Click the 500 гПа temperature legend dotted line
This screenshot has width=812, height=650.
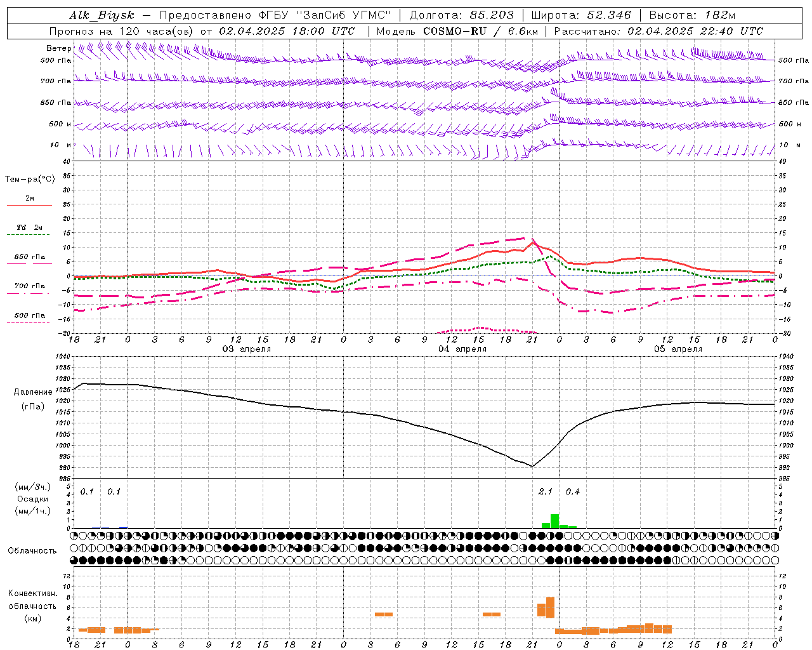coord(29,322)
